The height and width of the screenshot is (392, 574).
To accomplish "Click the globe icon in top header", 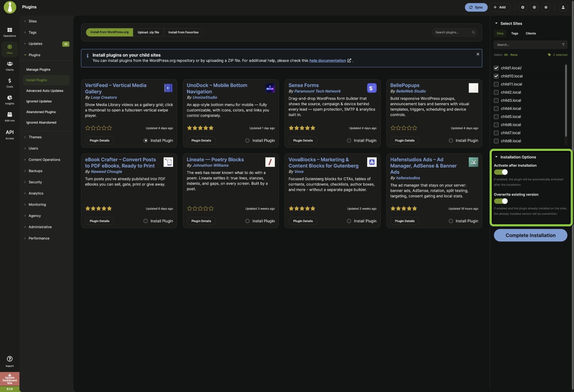I will [x=534, y=7].
